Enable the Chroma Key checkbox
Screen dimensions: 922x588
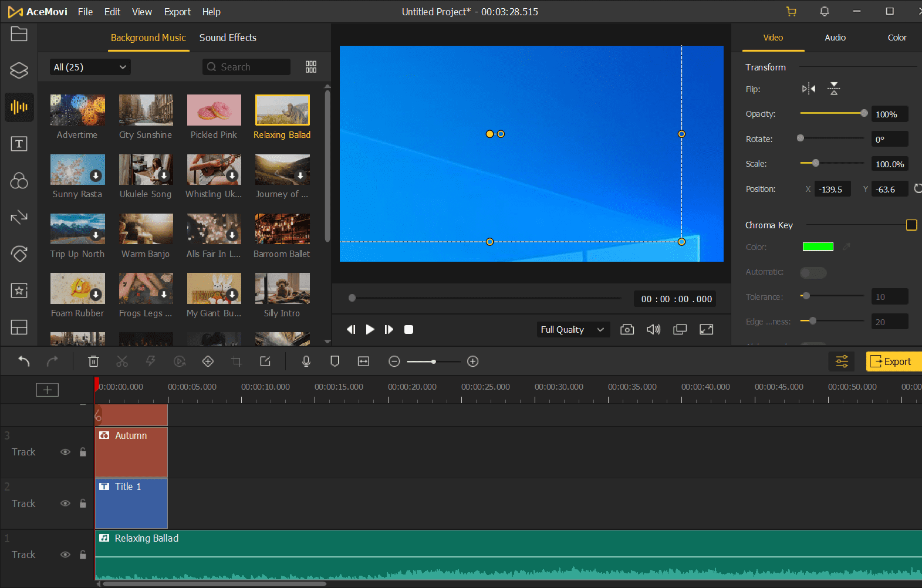tap(911, 225)
